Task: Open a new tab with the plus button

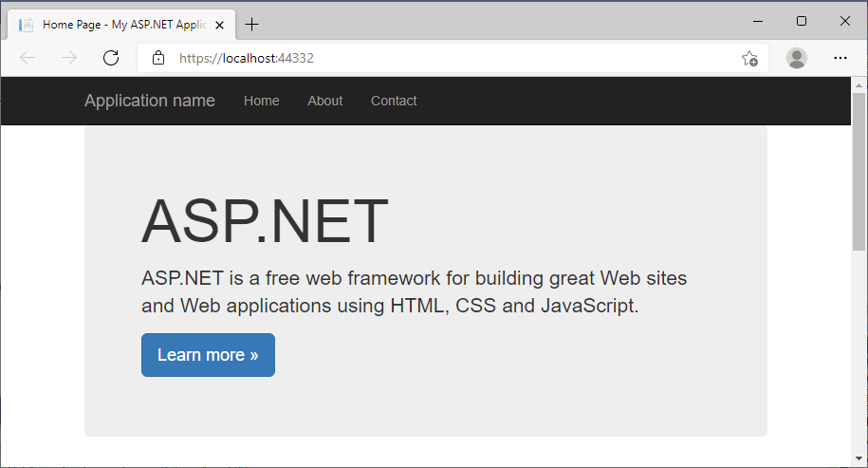Action: (252, 25)
